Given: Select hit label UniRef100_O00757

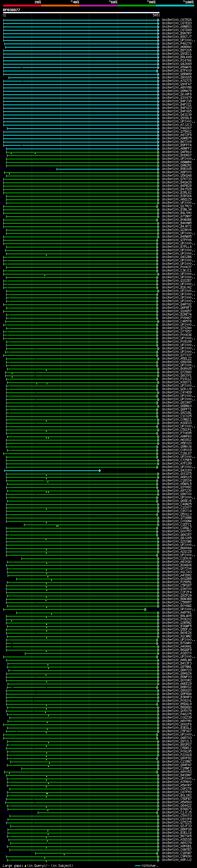Looking at the screenshot, I should point(177,531).
